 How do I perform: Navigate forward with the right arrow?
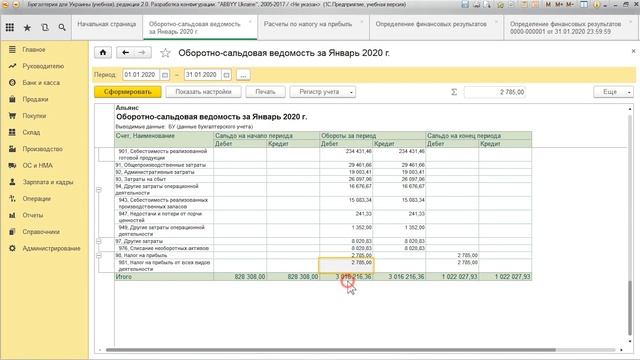142,53
